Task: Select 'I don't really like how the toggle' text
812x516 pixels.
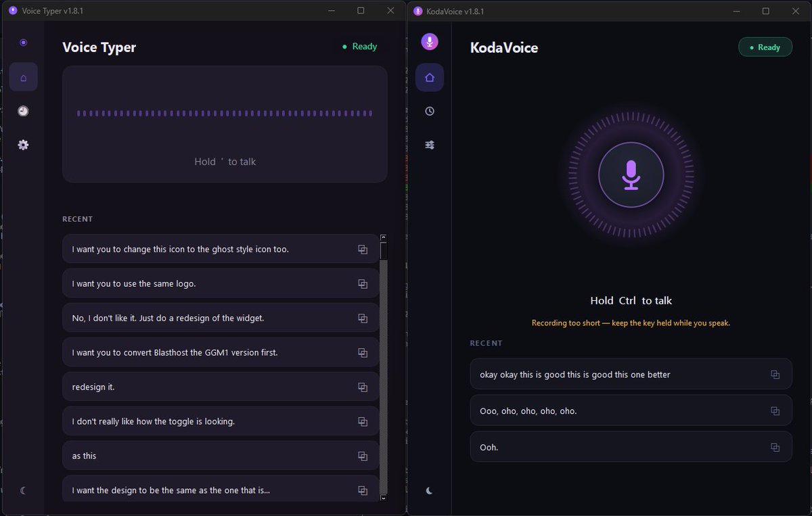Action: coord(153,422)
